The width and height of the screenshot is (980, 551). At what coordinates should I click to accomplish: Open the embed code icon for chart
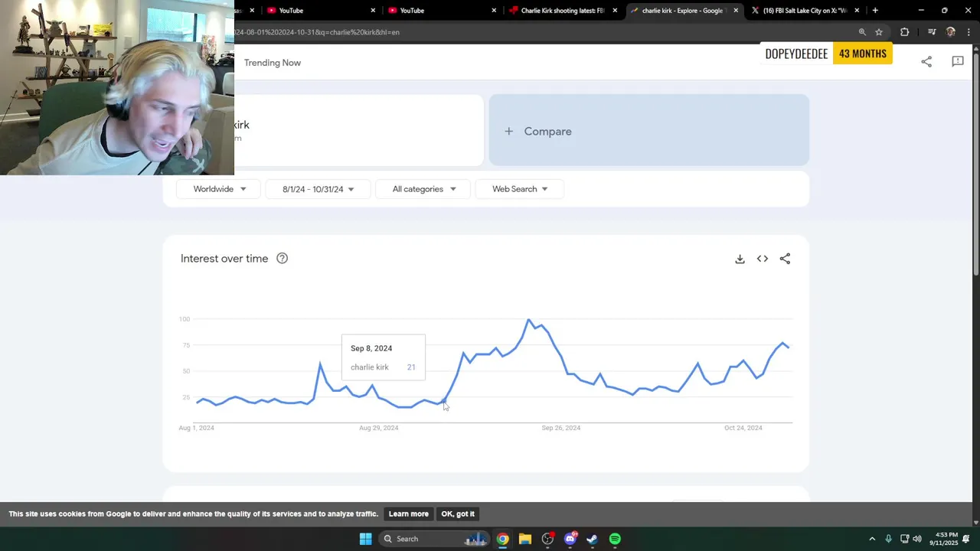click(763, 259)
